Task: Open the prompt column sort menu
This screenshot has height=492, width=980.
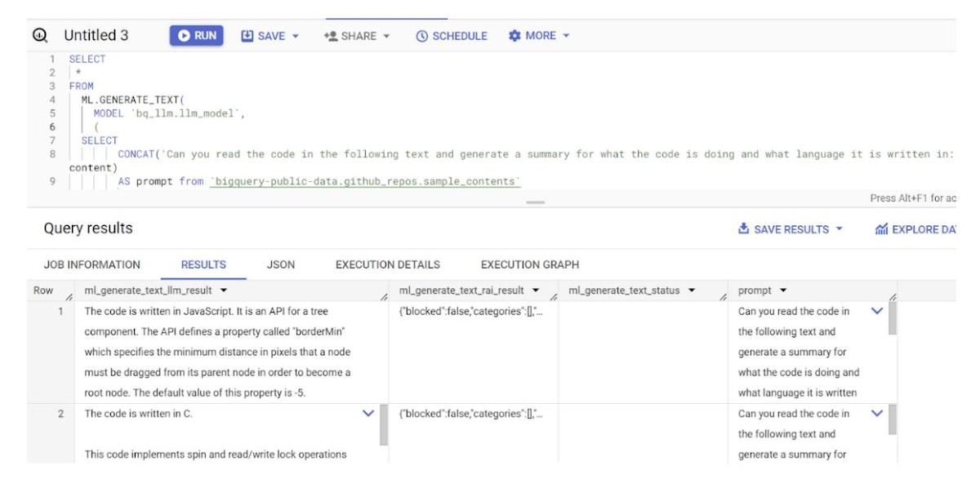Action: coord(783,290)
